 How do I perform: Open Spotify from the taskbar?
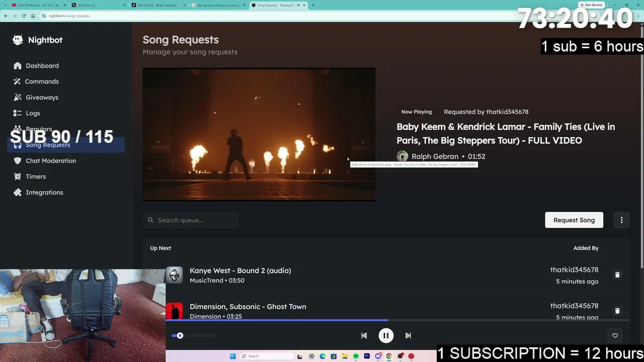click(356, 356)
